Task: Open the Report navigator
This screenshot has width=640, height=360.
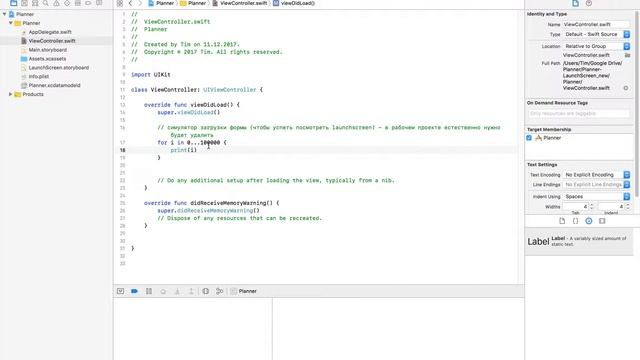Action: (99, 3)
